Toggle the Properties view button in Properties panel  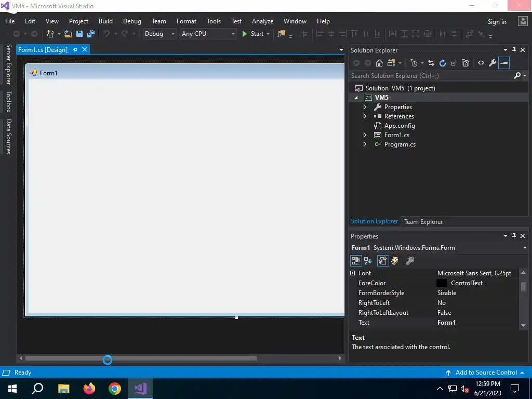point(383,261)
